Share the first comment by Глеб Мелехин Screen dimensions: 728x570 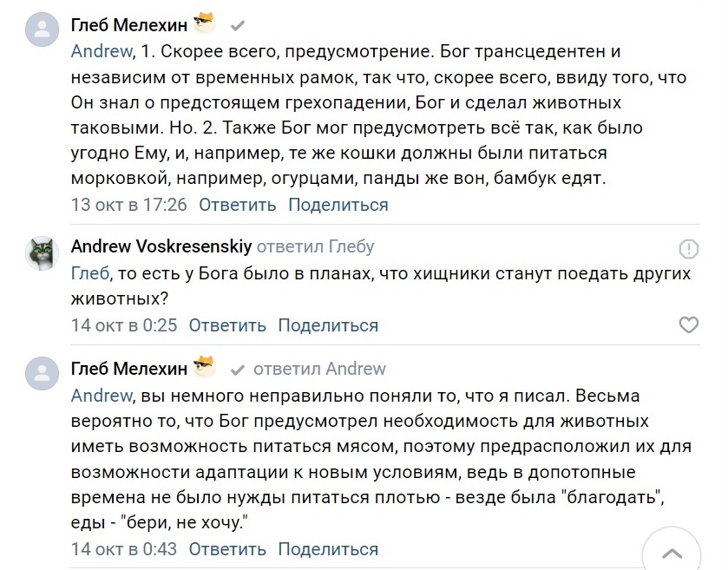(x=338, y=205)
